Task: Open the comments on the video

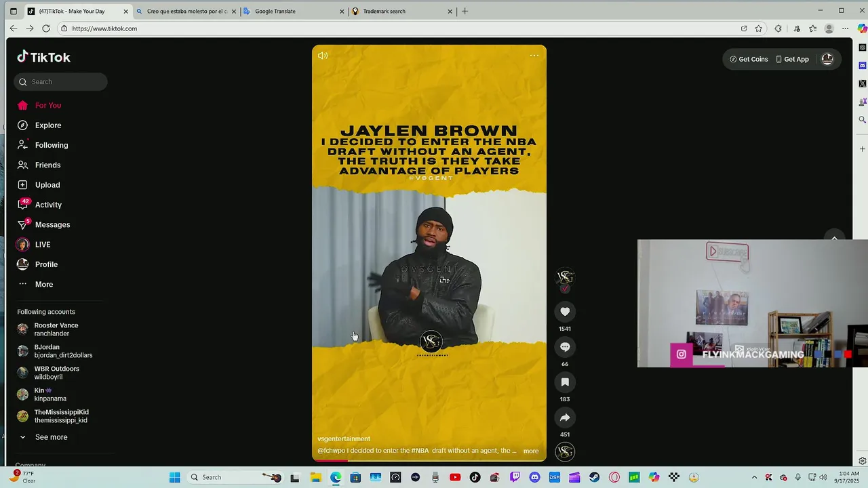Action: coord(565,347)
